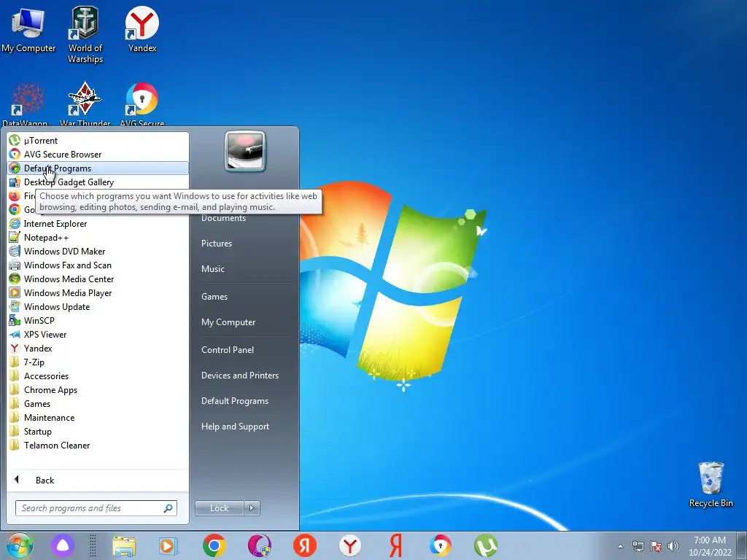The width and height of the screenshot is (747, 560).
Task: Click the clock showing 7:00 AM
Action: 710,546
